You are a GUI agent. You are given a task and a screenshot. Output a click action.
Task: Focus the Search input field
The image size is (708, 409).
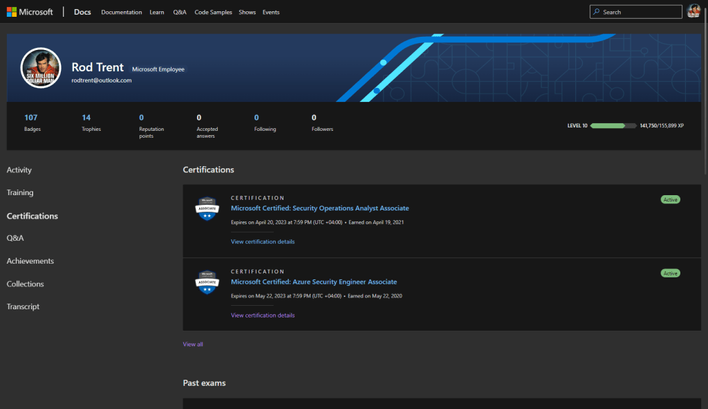635,12
